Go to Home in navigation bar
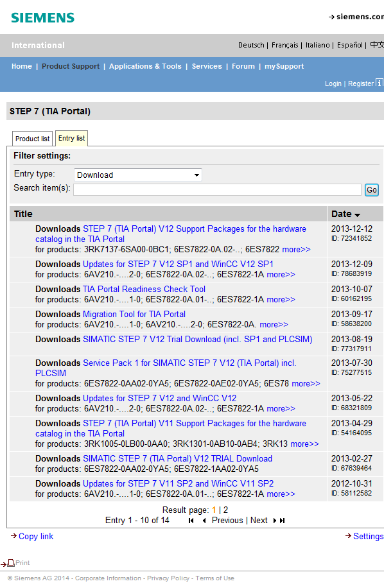Screen dimensions: 384x588 point(22,66)
